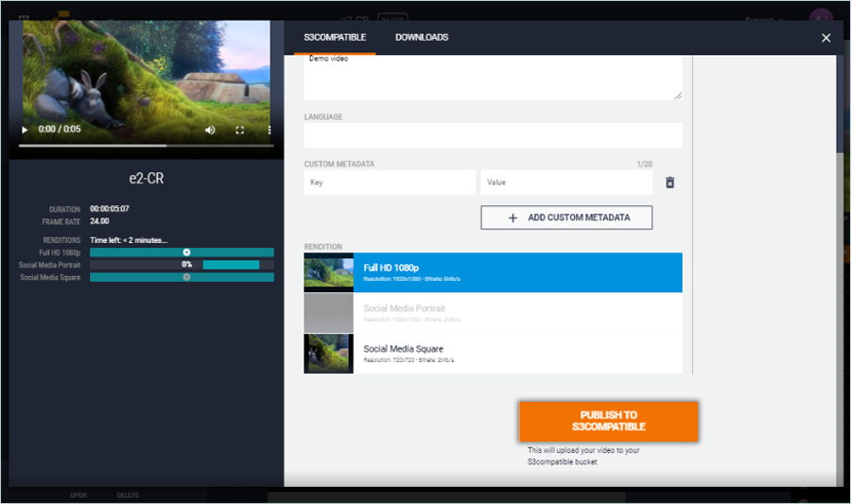This screenshot has width=851, height=504.
Task: Click the DELETE button in the background window
Action: click(x=128, y=495)
